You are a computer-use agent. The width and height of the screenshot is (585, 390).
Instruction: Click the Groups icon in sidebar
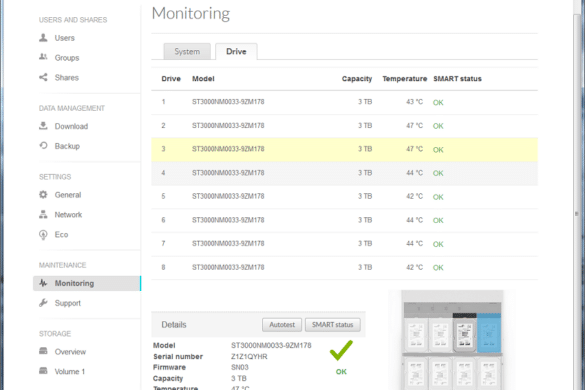tap(43, 57)
